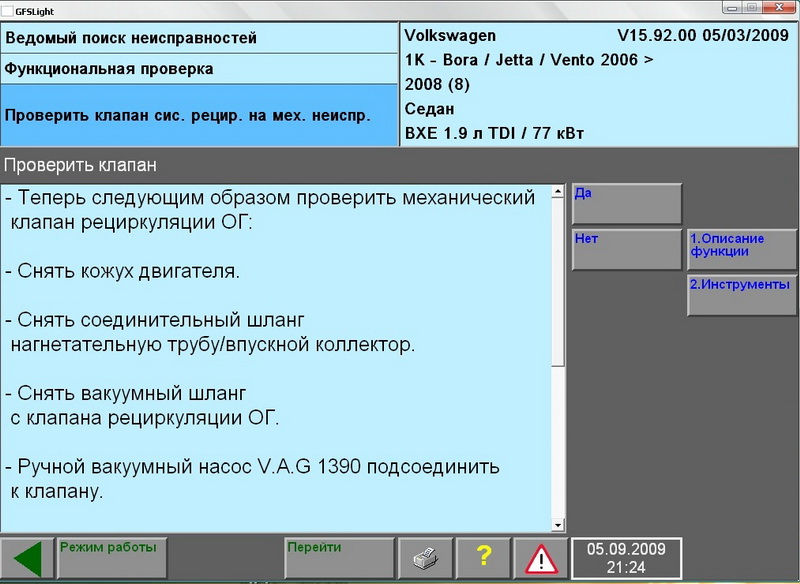Click the red warning triangle button
800x584 pixels.
point(541,558)
